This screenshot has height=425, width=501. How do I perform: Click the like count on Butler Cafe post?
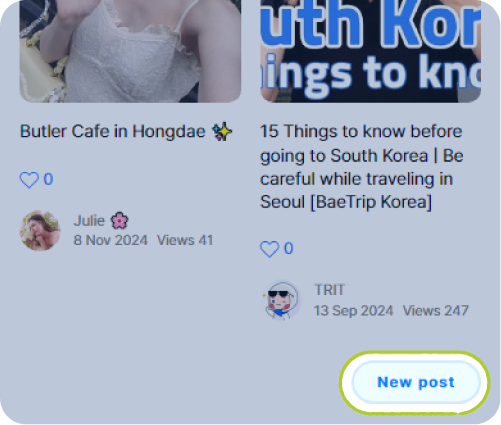tap(48, 179)
